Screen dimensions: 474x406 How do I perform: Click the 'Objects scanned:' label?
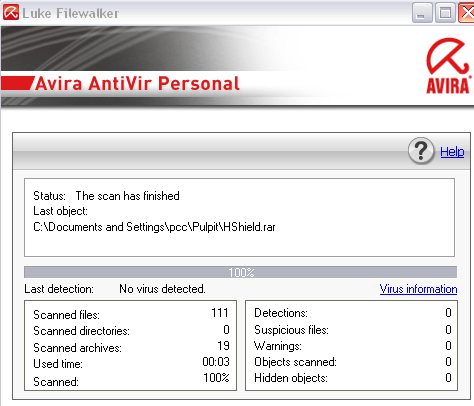pos(295,362)
